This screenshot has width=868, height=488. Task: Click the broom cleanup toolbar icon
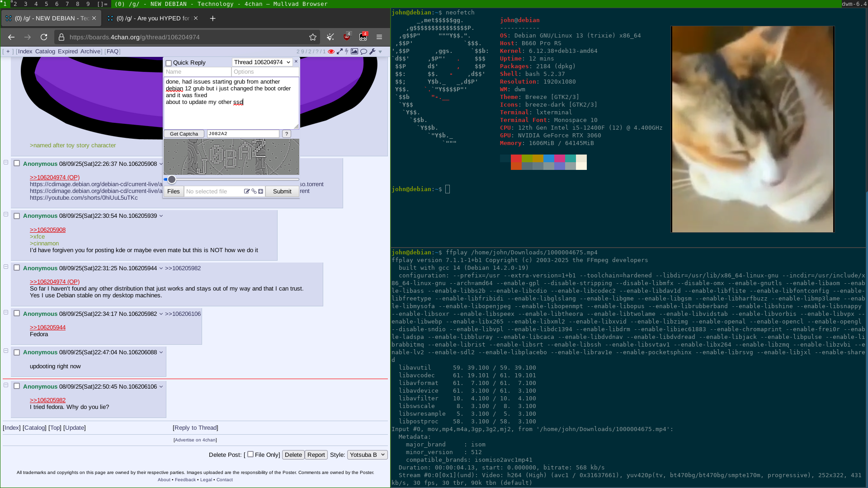(x=330, y=37)
